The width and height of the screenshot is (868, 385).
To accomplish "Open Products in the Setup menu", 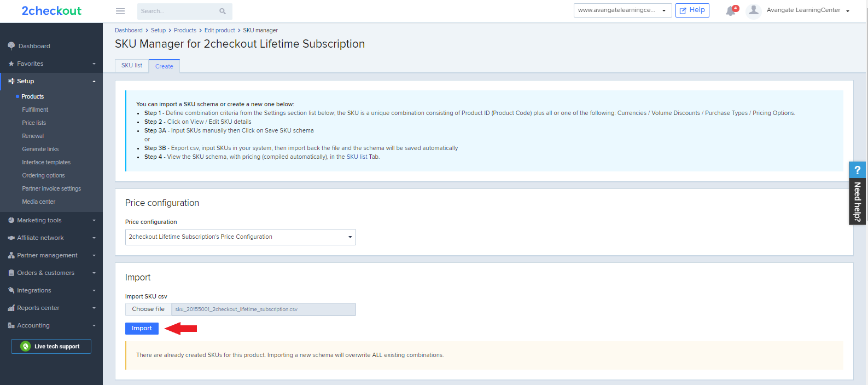I will (33, 96).
